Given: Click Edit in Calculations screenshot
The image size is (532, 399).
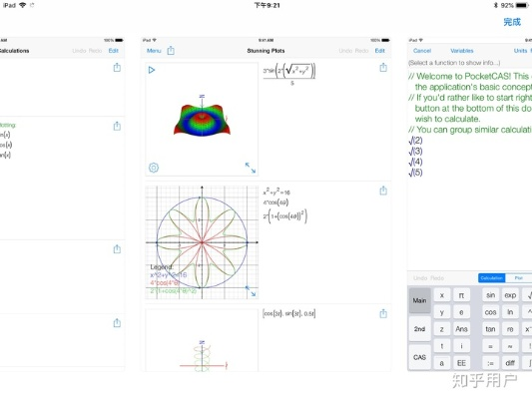Looking at the screenshot, I should pyautogui.click(x=114, y=51).
